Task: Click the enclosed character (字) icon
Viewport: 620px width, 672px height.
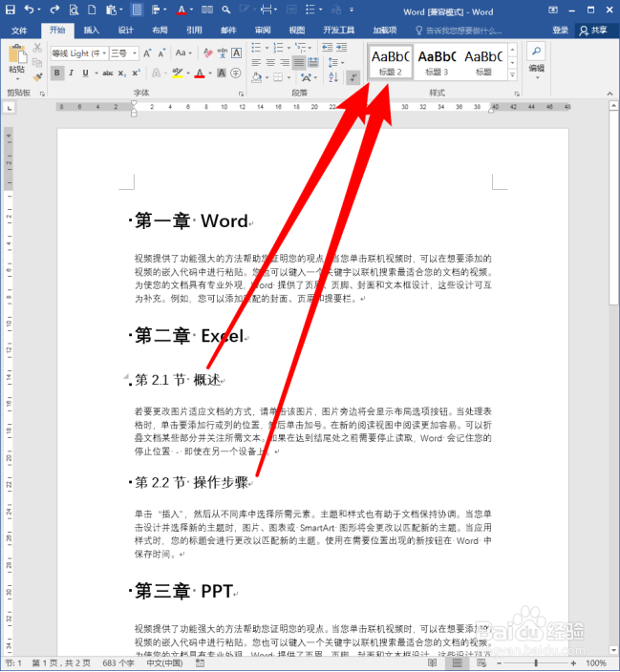Action: [236, 73]
